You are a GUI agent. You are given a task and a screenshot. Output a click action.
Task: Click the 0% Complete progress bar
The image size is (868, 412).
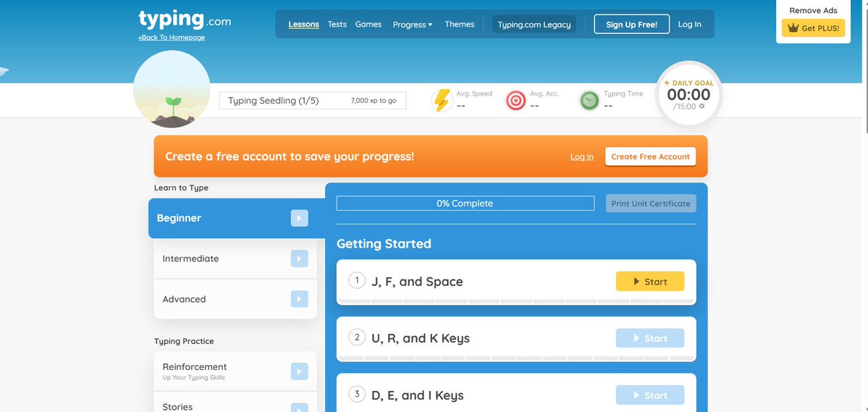465,203
